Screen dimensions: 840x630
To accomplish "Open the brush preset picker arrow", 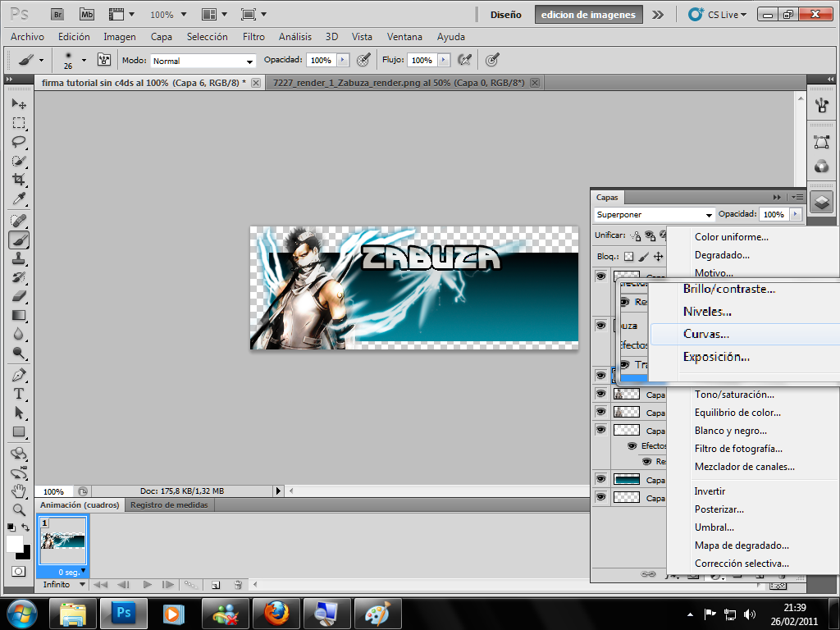I will (x=84, y=60).
